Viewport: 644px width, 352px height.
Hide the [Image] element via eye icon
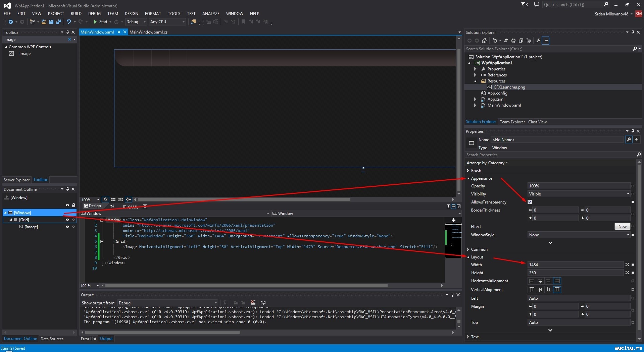pos(67,227)
